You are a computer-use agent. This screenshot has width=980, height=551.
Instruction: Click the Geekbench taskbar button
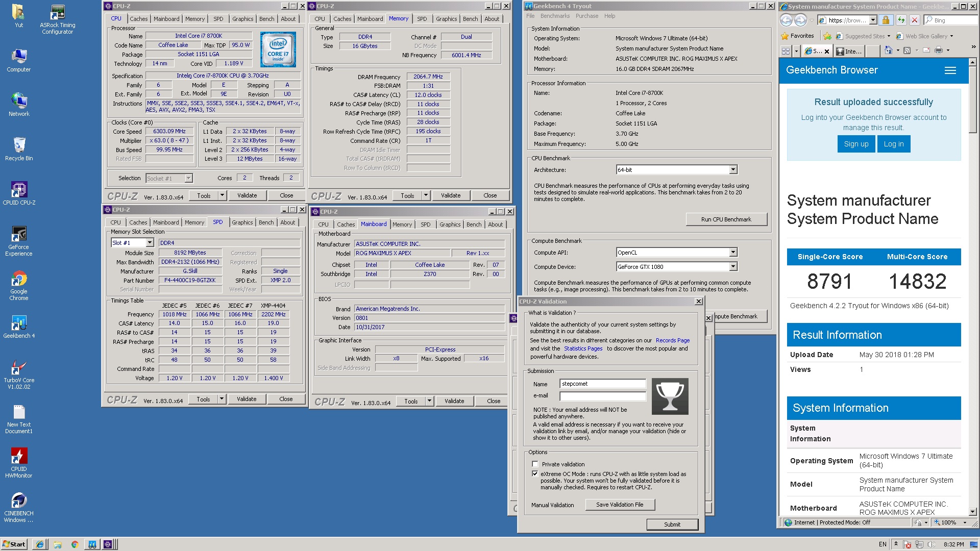tap(92, 544)
